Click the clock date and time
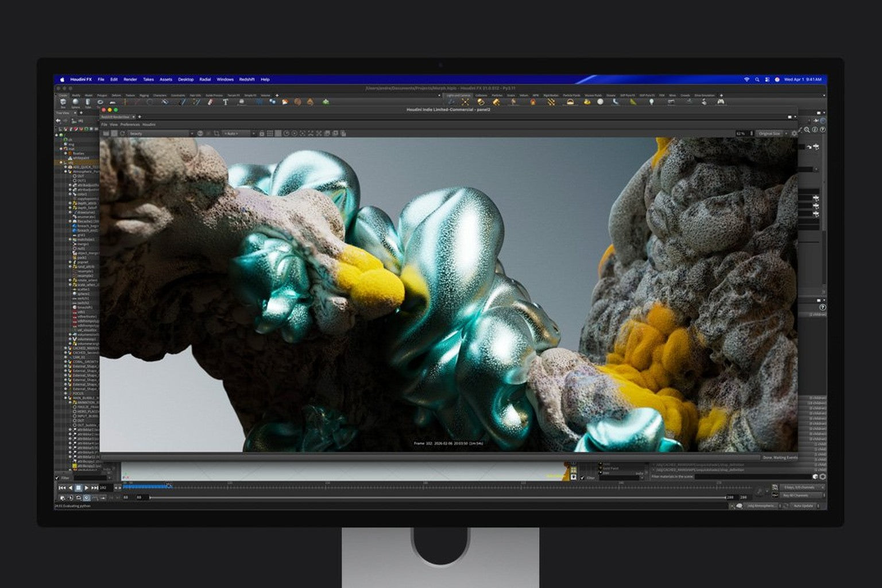The image size is (882, 588). tap(803, 79)
